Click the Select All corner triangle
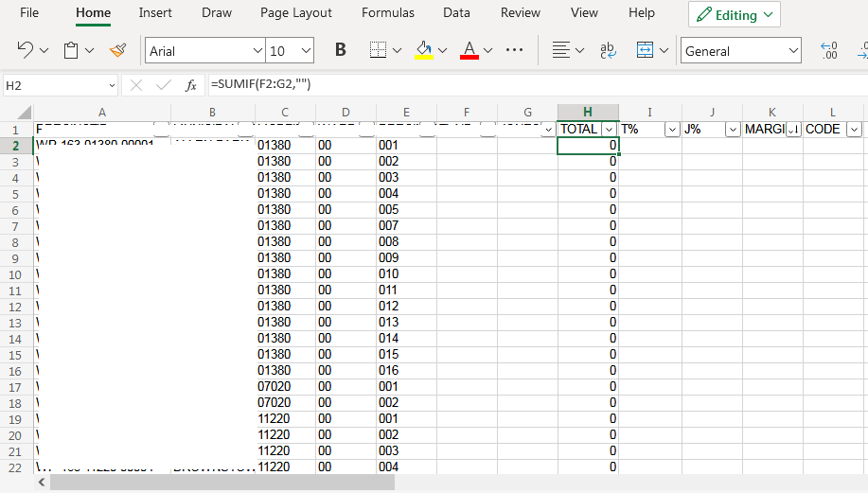 24,113
